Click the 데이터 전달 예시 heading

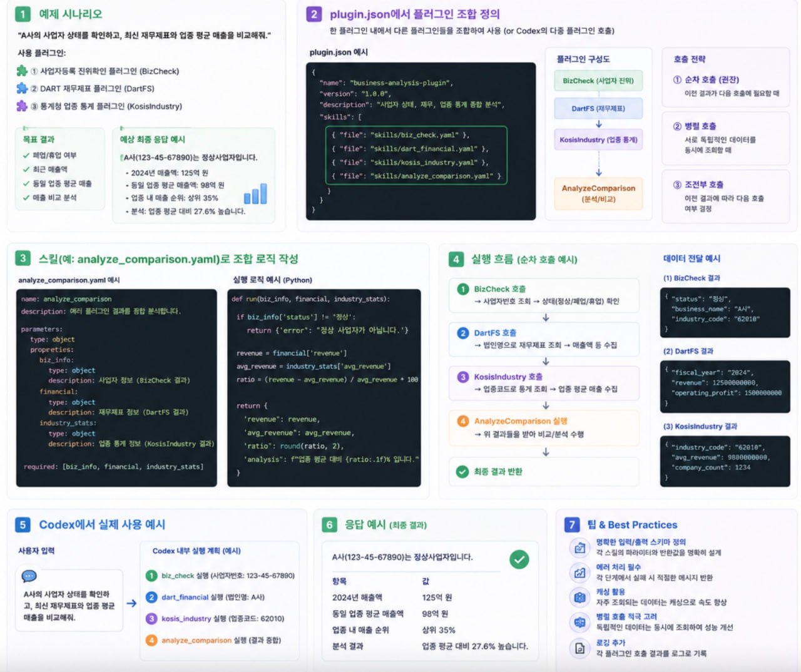[x=691, y=258]
